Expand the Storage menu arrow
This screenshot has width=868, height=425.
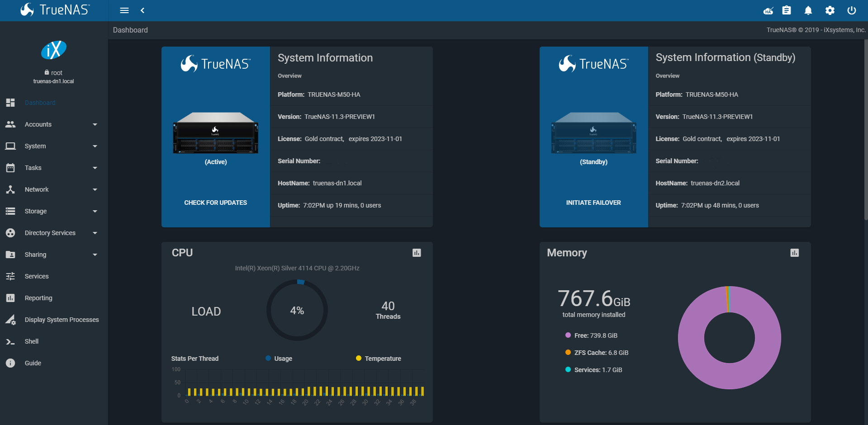[x=95, y=211]
